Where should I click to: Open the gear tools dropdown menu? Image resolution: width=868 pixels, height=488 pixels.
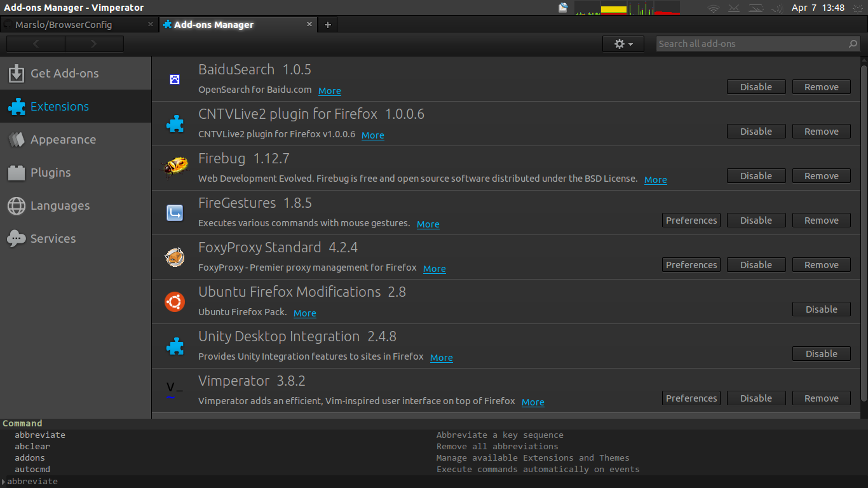[x=623, y=44]
